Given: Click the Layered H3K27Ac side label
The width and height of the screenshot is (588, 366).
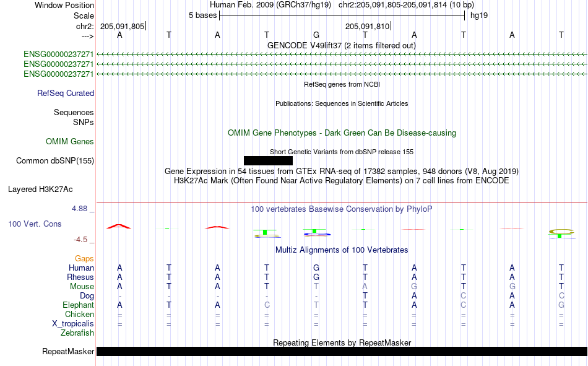Looking at the screenshot, I should (x=40, y=190).
